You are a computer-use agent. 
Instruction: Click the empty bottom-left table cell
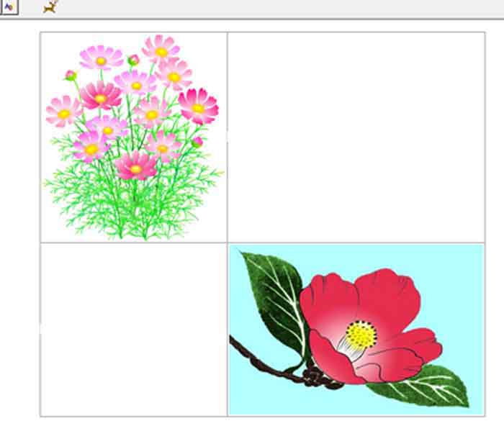(133, 330)
